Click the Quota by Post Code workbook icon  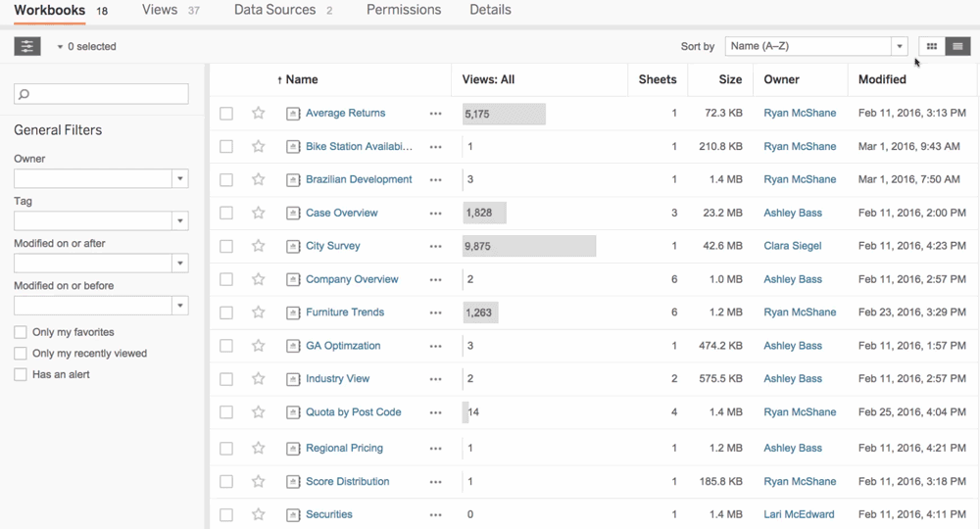(292, 413)
